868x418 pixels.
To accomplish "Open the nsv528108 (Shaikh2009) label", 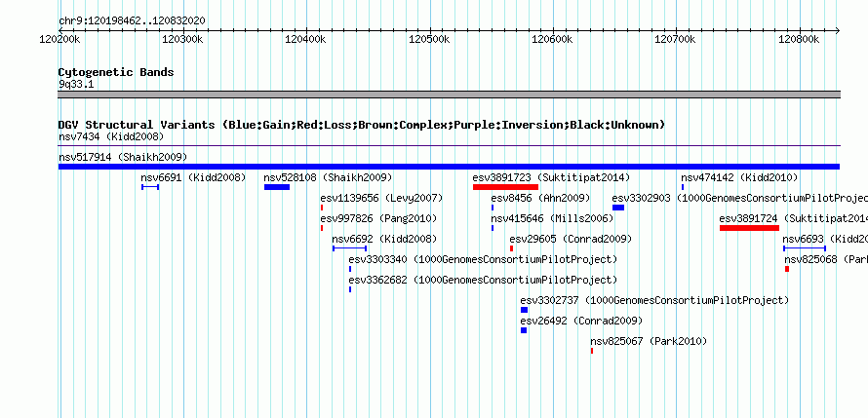I will coord(328,177).
